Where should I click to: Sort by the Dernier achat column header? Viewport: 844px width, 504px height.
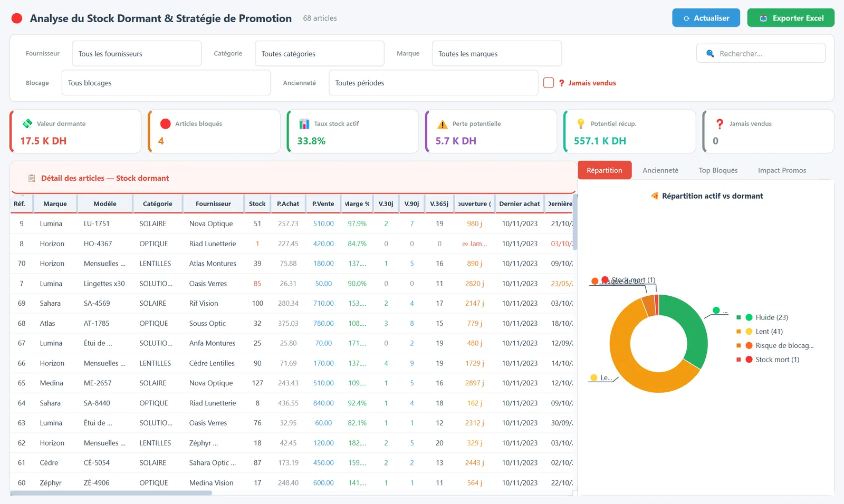click(520, 204)
